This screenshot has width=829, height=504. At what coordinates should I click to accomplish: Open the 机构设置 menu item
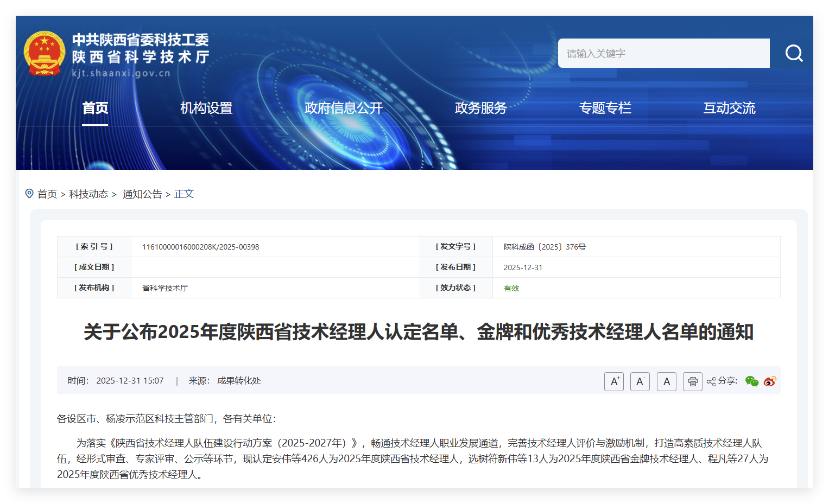[x=206, y=108]
